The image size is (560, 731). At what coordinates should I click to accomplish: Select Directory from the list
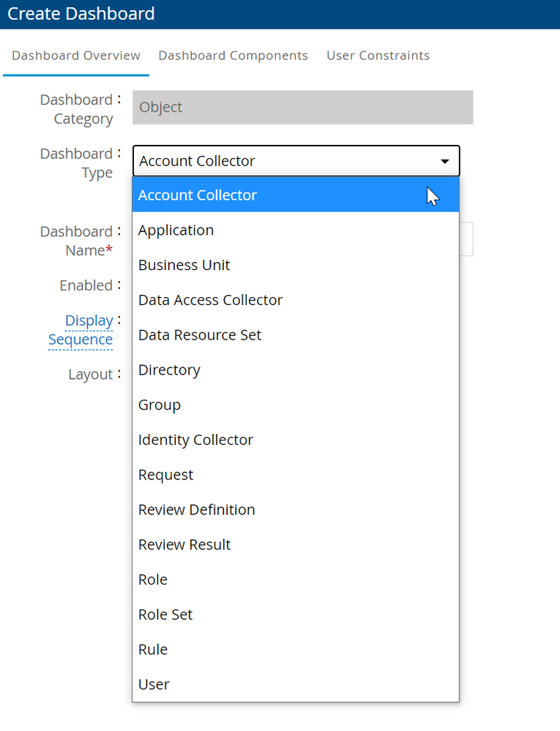(x=169, y=370)
